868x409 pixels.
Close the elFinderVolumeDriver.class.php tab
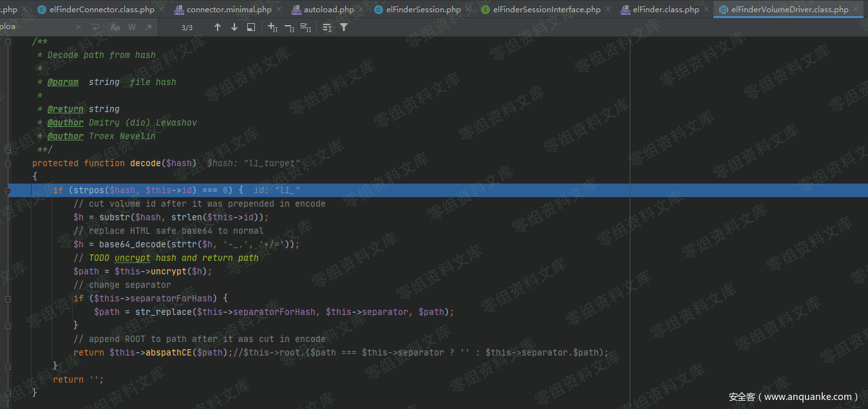[856, 10]
